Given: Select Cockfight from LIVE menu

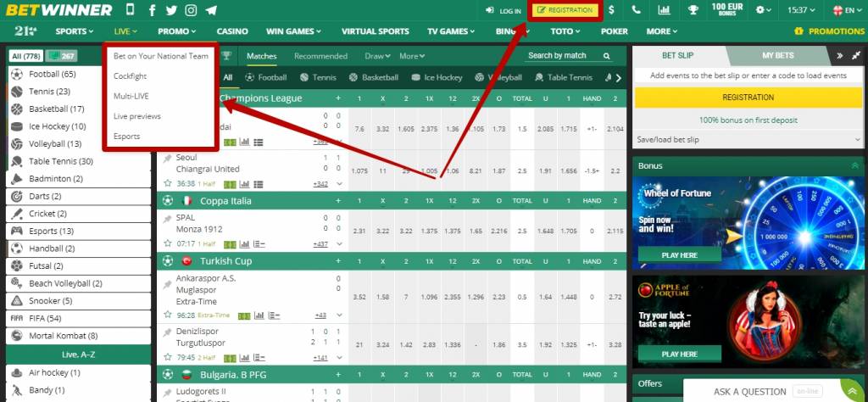Looking at the screenshot, I should [x=130, y=75].
